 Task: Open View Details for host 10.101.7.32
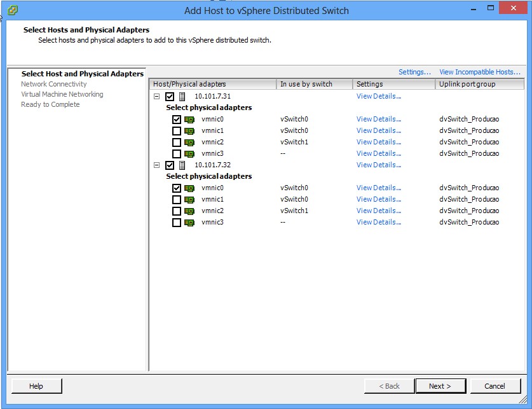378,165
